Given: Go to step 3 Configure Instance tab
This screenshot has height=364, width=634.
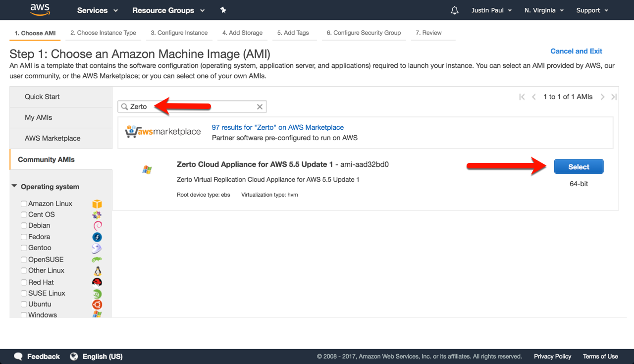Looking at the screenshot, I should coord(179,33).
